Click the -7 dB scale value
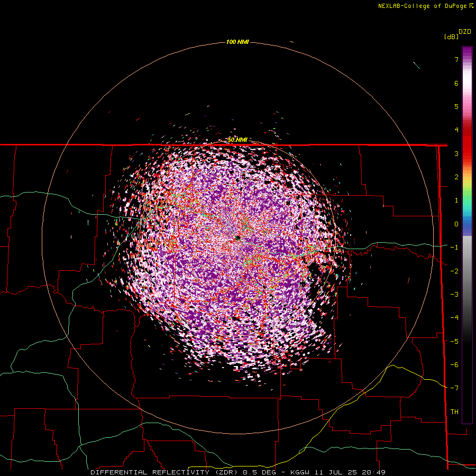This screenshot has width=476, height=476. coord(454,388)
